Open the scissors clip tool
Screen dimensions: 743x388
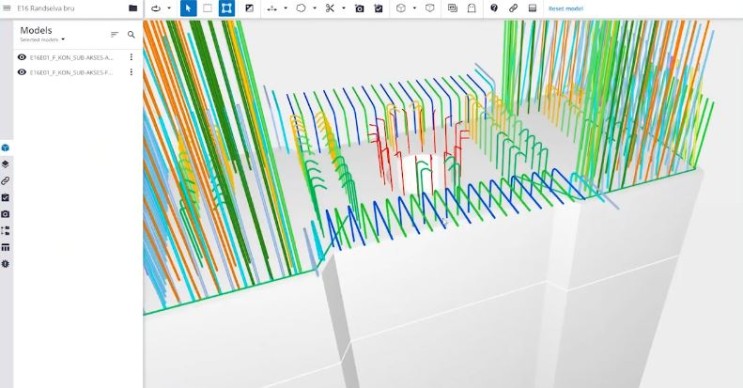click(330, 8)
